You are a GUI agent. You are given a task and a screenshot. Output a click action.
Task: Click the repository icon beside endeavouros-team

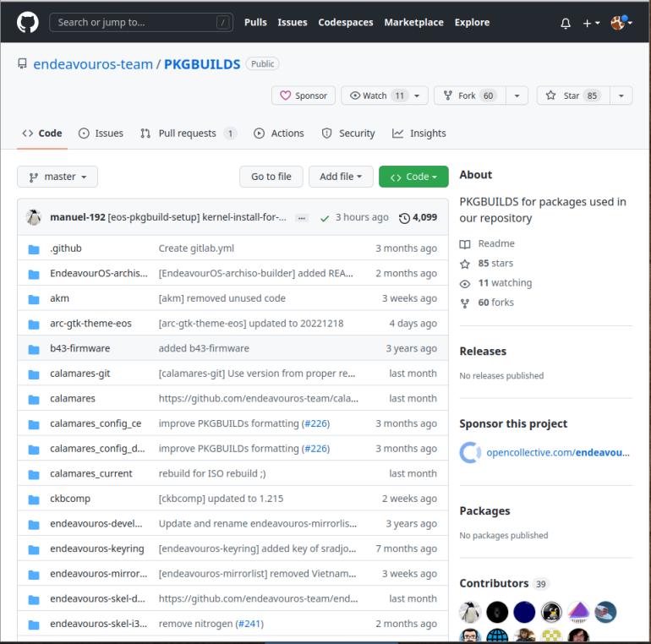click(23, 64)
